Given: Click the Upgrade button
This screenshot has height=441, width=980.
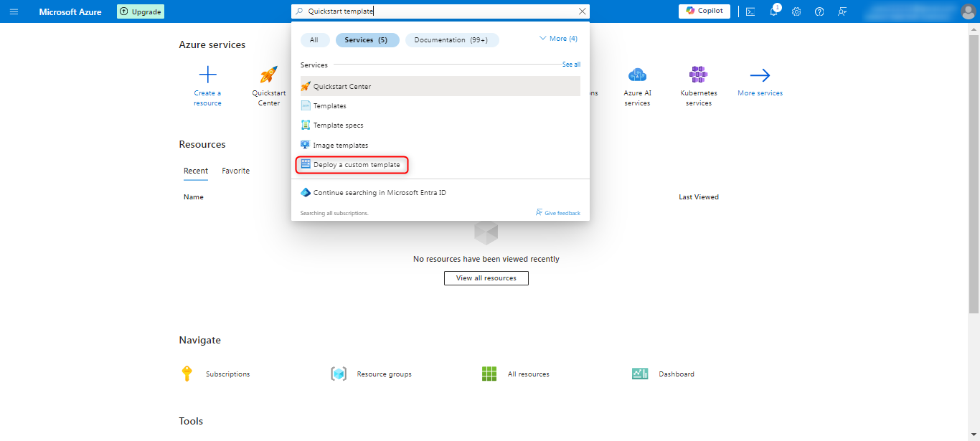Looking at the screenshot, I should coord(141,11).
